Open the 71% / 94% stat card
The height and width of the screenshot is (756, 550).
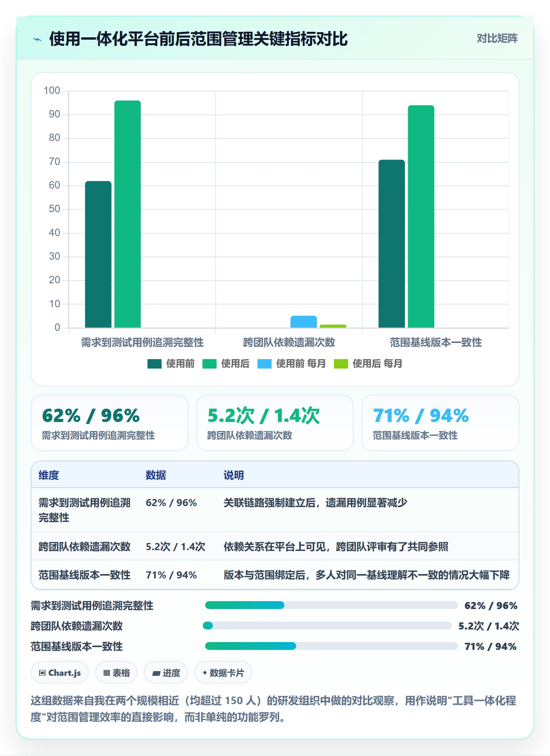pyautogui.click(x=440, y=423)
